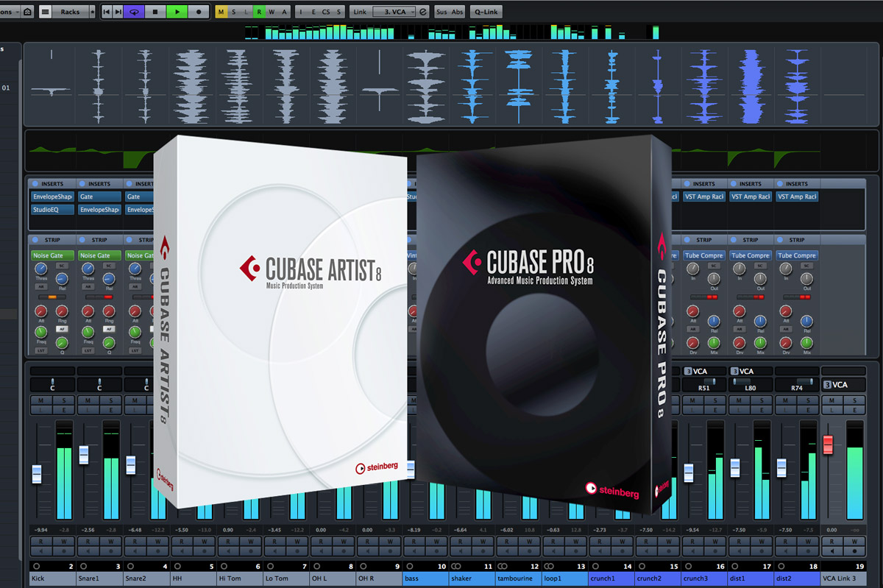This screenshot has width=883, height=588.
Task: Open the EnvelopeShaper insert slot on Kick
Action: point(52,196)
